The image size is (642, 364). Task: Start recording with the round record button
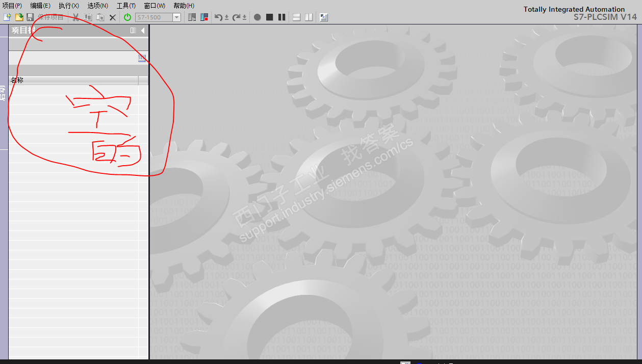click(x=258, y=17)
